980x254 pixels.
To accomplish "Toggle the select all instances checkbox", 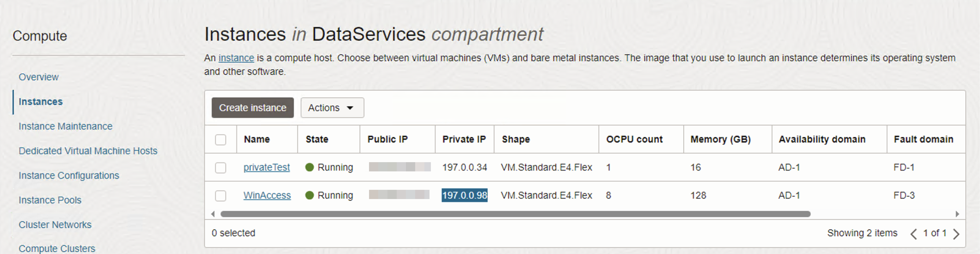I will 221,140.
